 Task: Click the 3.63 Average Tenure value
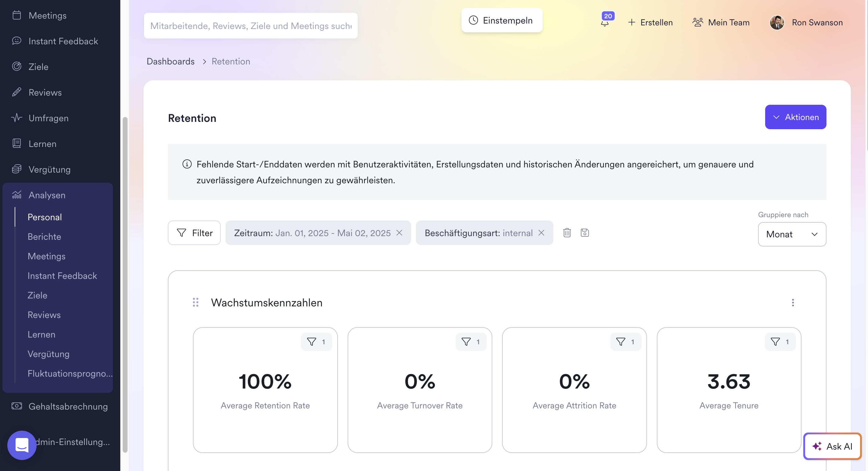729,381
